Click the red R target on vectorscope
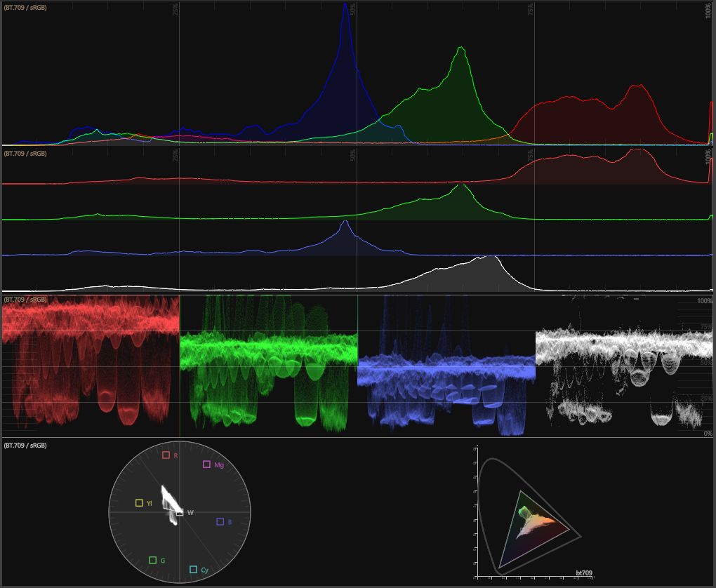 166,455
